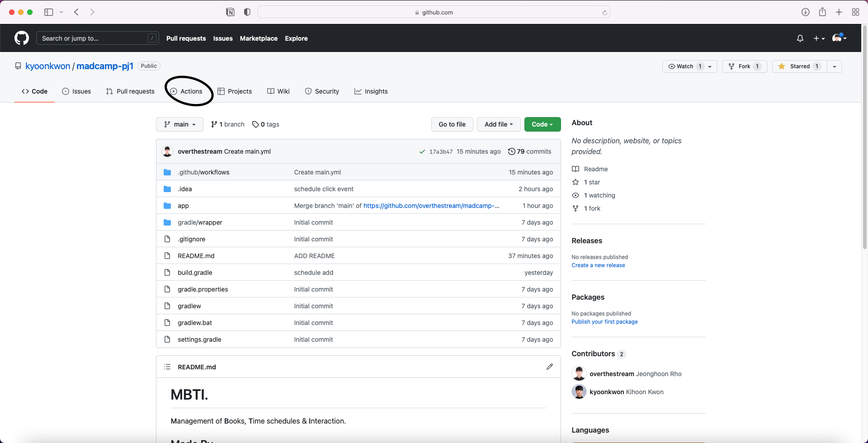Open the .idea folder

pyautogui.click(x=185, y=189)
